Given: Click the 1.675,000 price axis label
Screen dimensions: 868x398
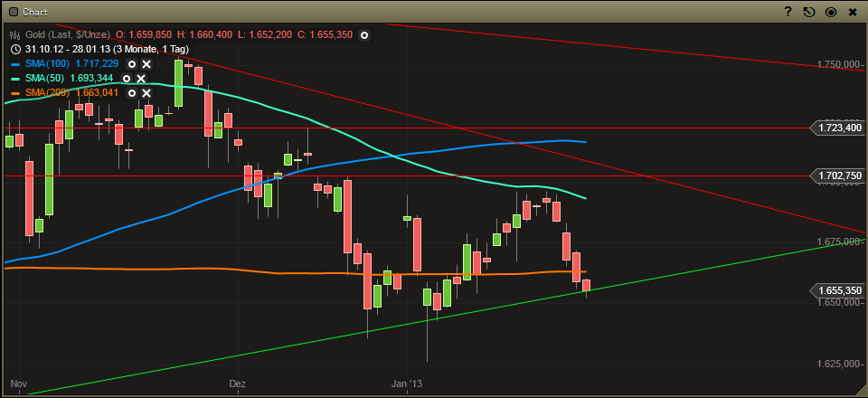Looking at the screenshot, I should pyautogui.click(x=839, y=242).
